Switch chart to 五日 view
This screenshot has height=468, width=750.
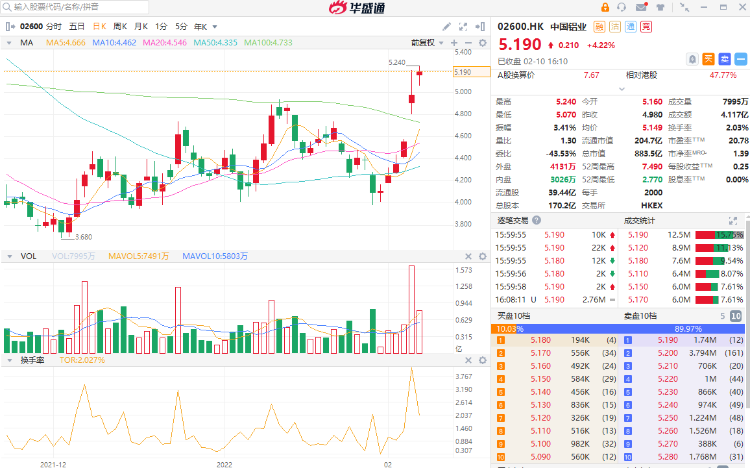tap(77, 26)
